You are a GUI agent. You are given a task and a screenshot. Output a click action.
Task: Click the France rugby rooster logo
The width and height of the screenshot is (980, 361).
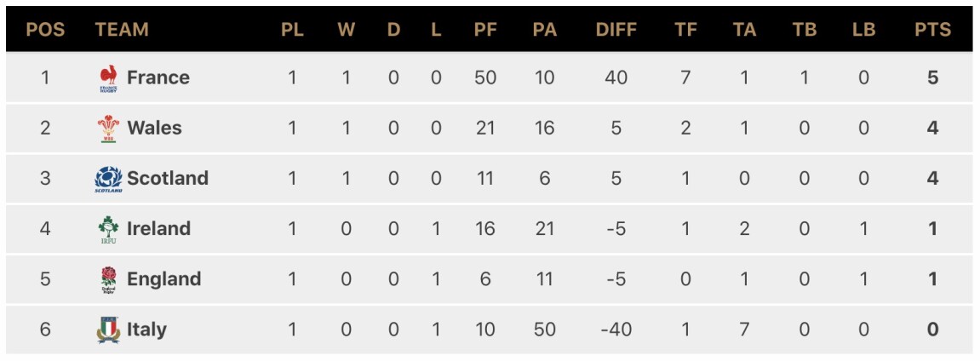pos(109,78)
